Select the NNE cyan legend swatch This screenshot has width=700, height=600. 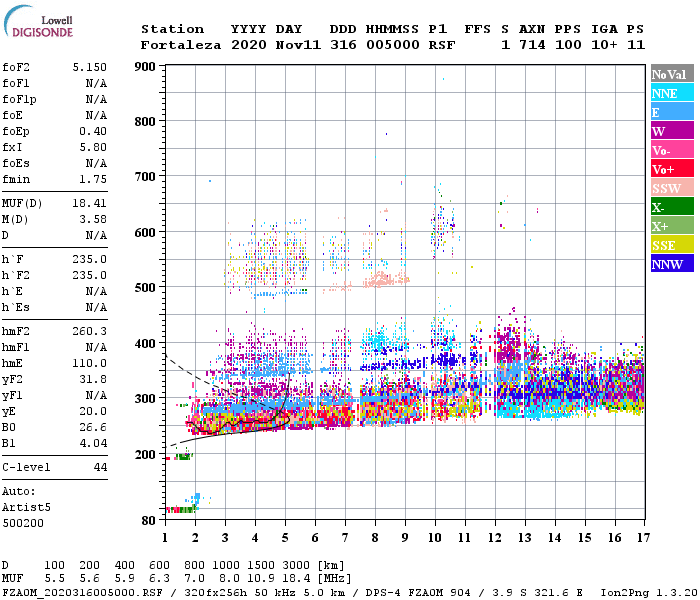[x=672, y=93]
